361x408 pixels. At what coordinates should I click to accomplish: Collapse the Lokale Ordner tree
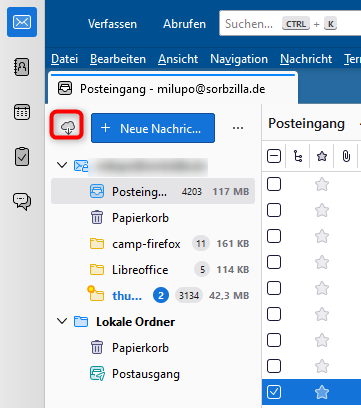pos(62,321)
